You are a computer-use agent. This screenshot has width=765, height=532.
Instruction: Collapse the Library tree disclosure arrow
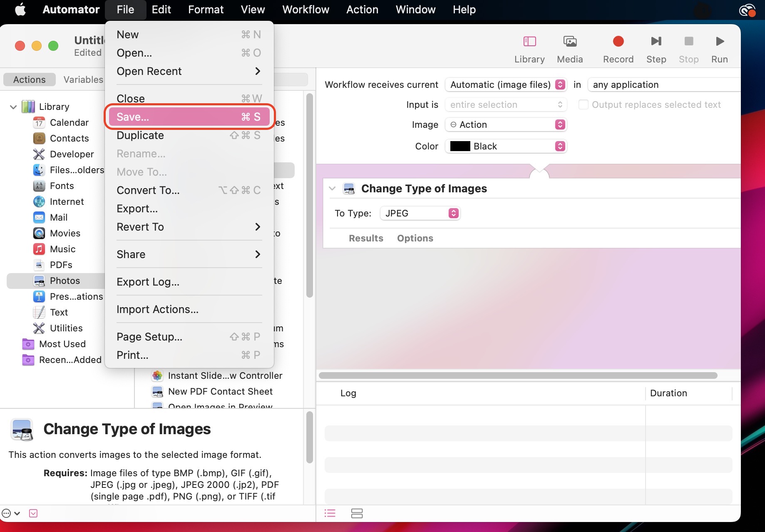pos(13,107)
